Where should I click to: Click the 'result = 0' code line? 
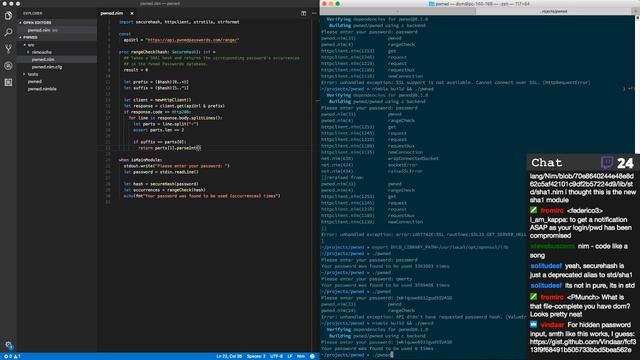[x=136, y=70]
